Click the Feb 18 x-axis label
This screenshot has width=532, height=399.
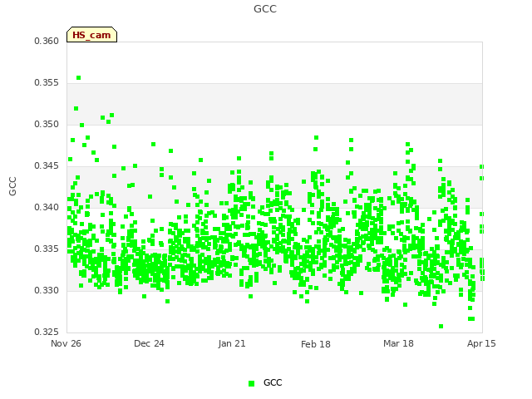[316, 344]
